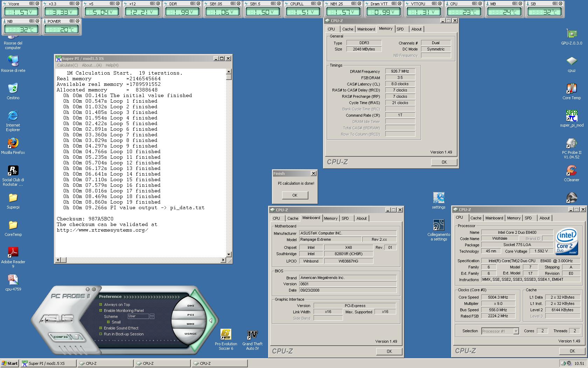Click the CONFIG button in PC Probe II

point(61,337)
